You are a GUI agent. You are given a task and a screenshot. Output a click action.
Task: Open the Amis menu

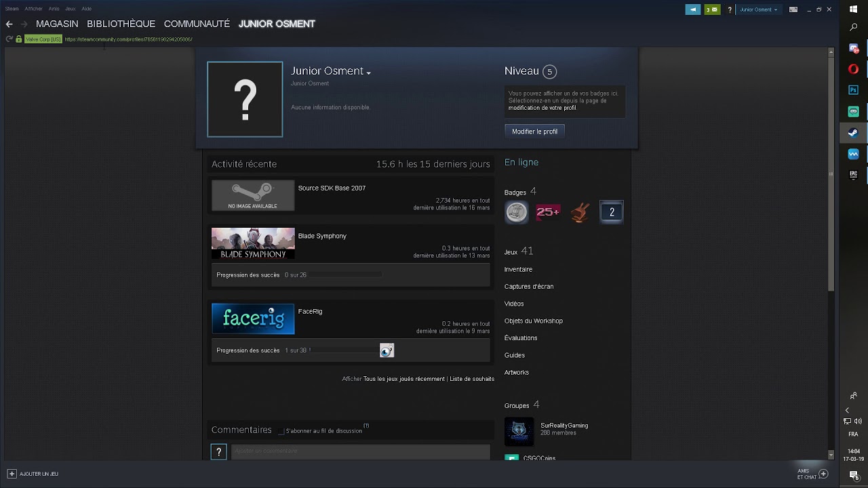click(x=54, y=9)
